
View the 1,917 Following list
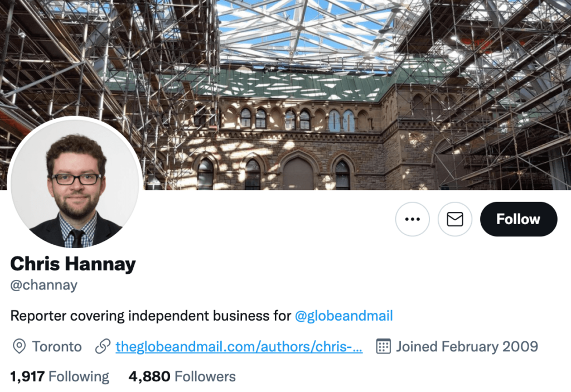point(60,376)
